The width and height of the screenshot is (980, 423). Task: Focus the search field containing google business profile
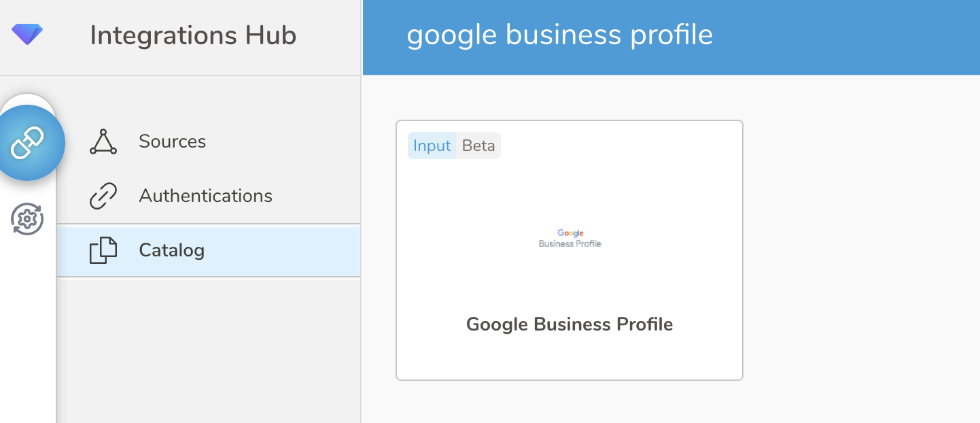click(x=559, y=35)
